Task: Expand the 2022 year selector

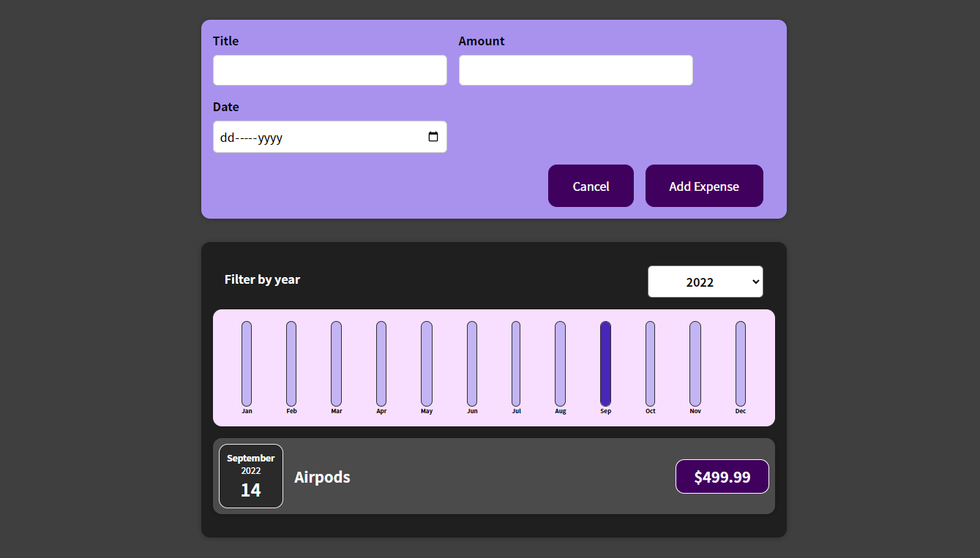Action: pyautogui.click(x=705, y=281)
